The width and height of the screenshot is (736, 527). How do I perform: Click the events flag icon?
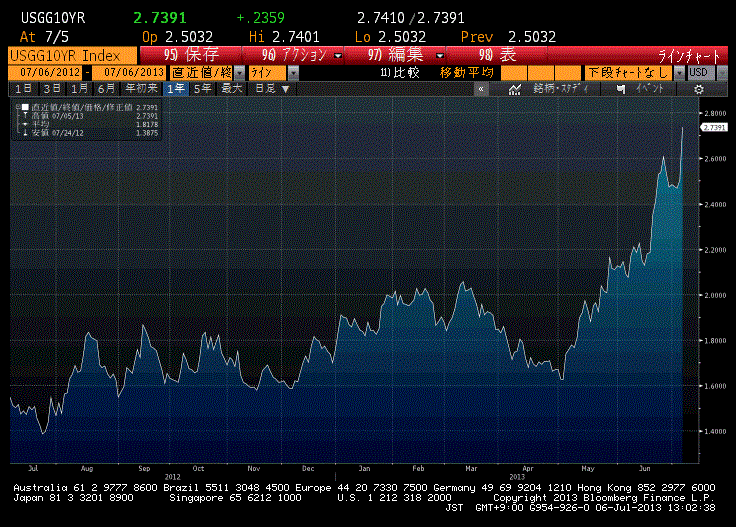621,89
